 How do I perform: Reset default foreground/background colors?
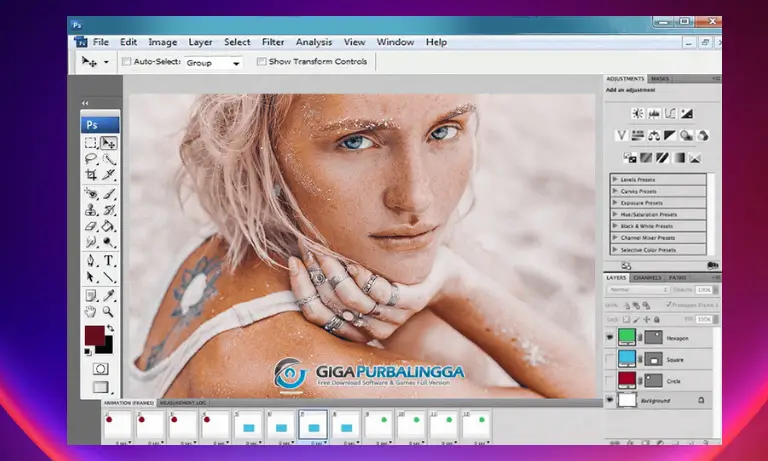coord(88,351)
